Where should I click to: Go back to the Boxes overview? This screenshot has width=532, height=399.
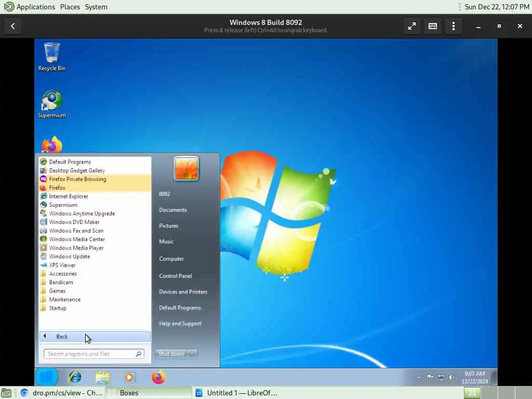13,26
